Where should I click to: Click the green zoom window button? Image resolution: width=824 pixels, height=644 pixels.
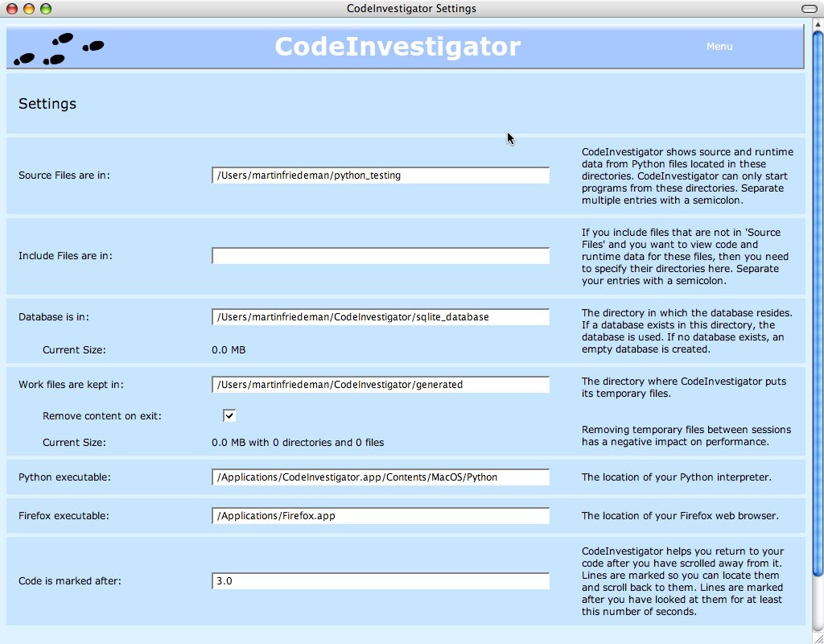coord(46,8)
